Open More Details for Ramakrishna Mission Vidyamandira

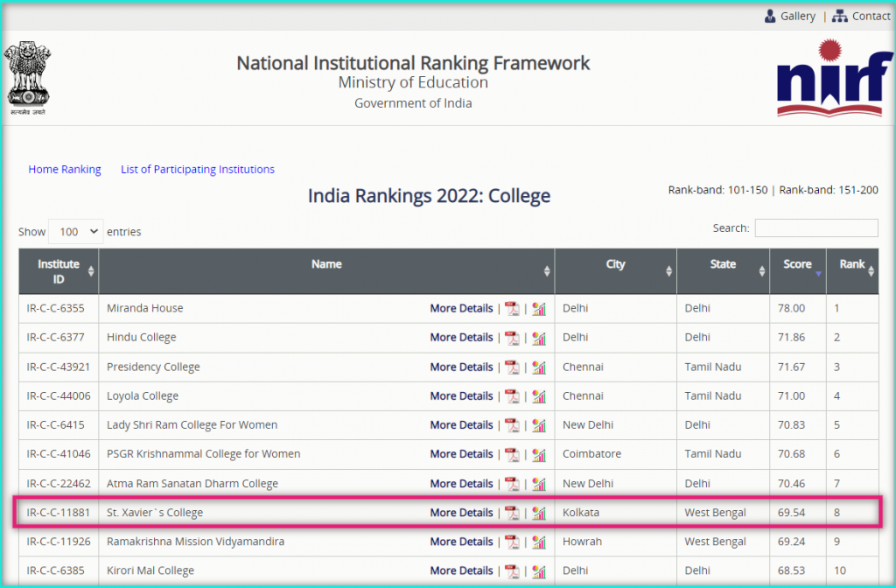461,541
